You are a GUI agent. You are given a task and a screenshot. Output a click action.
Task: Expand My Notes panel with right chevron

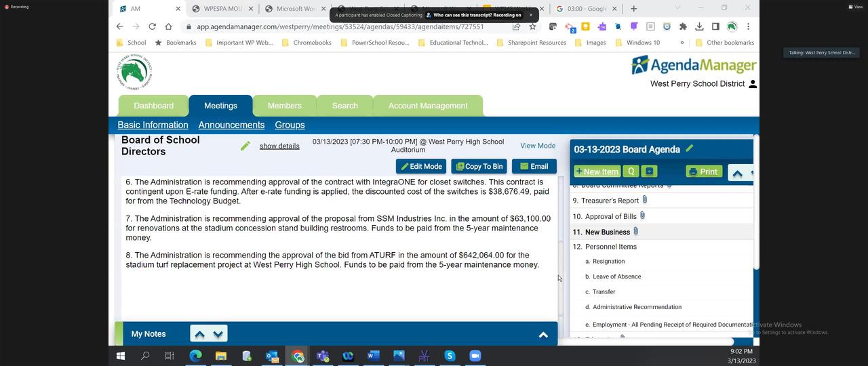543,334
